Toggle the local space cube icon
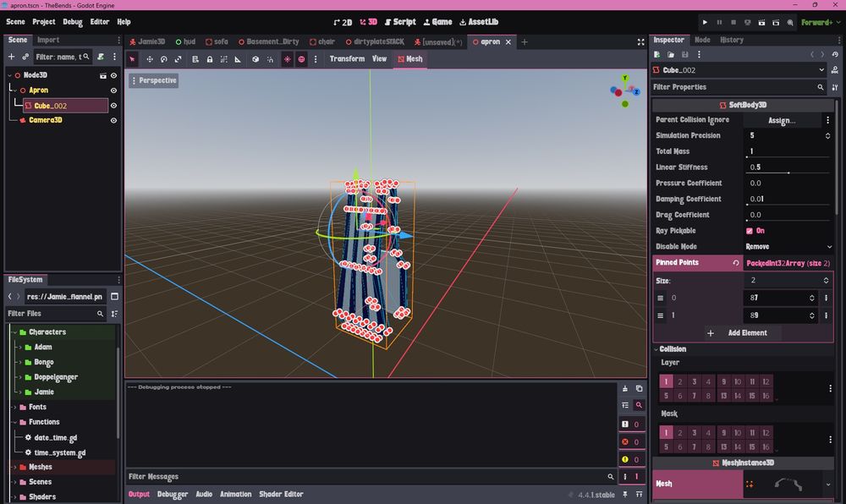The width and height of the screenshot is (846, 504). coord(255,59)
